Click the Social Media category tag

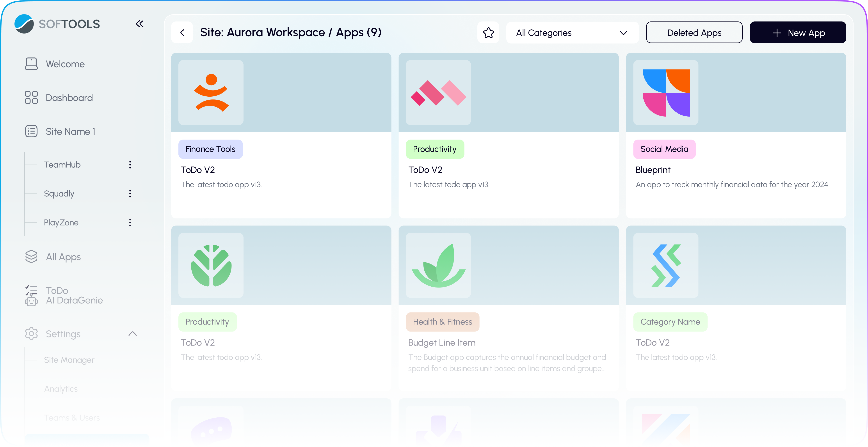(x=664, y=149)
